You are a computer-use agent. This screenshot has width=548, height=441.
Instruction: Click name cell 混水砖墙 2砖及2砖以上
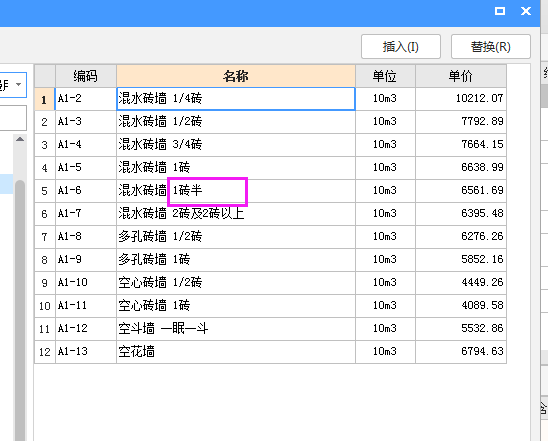pos(236,214)
